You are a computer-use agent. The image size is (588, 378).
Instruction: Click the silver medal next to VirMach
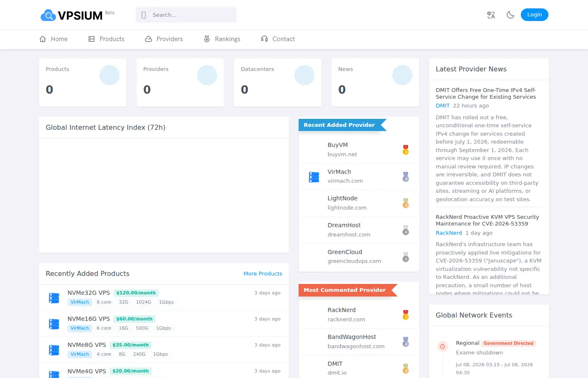(x=406, y=176)
